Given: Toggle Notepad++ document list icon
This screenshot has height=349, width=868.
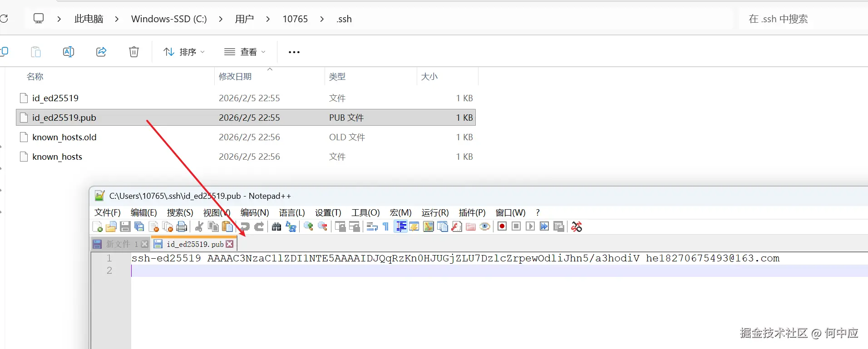Looking at the screenshot, I should point(443,226).
